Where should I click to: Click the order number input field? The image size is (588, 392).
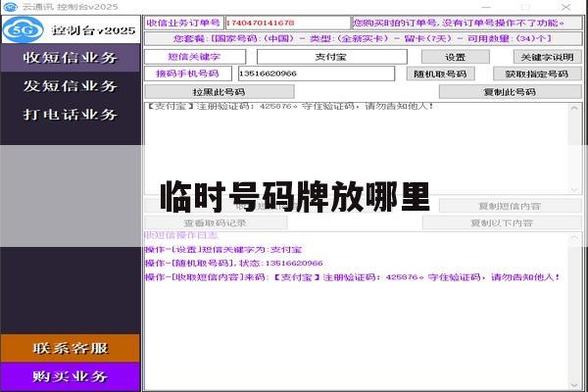[287, 23]
